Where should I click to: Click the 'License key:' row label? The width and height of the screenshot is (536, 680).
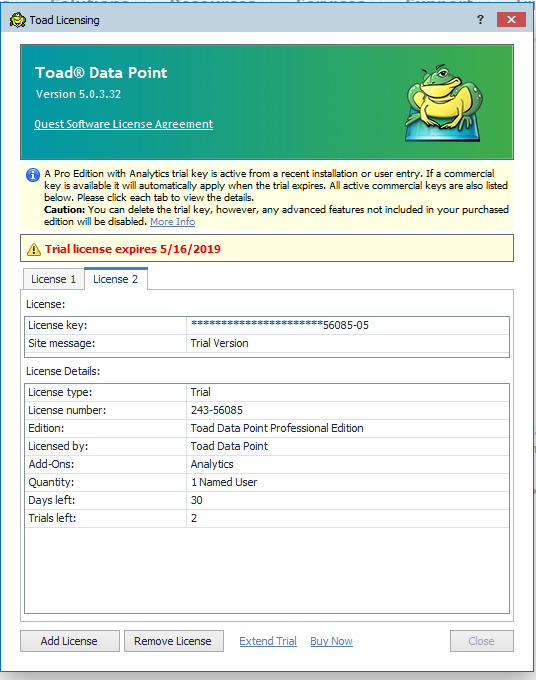[x=57, y=325]
